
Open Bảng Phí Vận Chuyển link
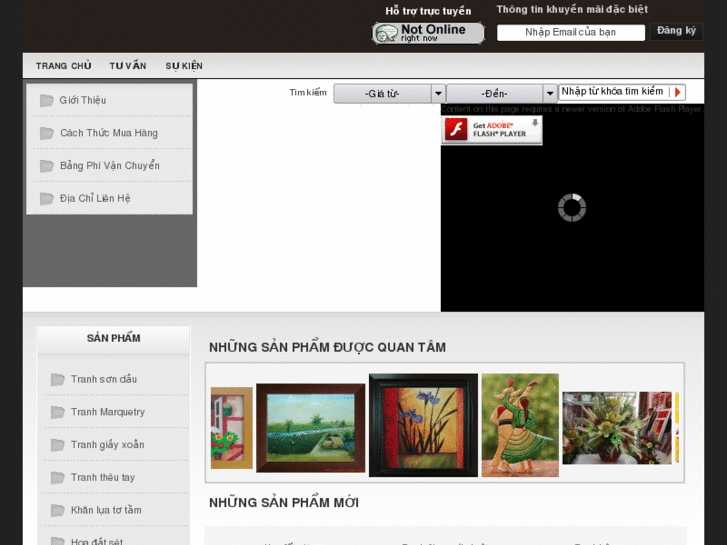coord(110,166)
